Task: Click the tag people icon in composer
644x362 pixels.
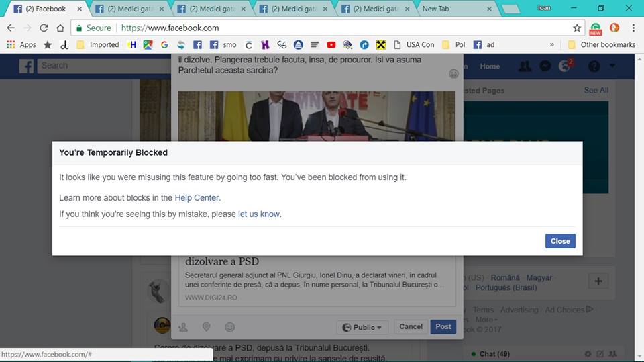Action: [183, 327]
